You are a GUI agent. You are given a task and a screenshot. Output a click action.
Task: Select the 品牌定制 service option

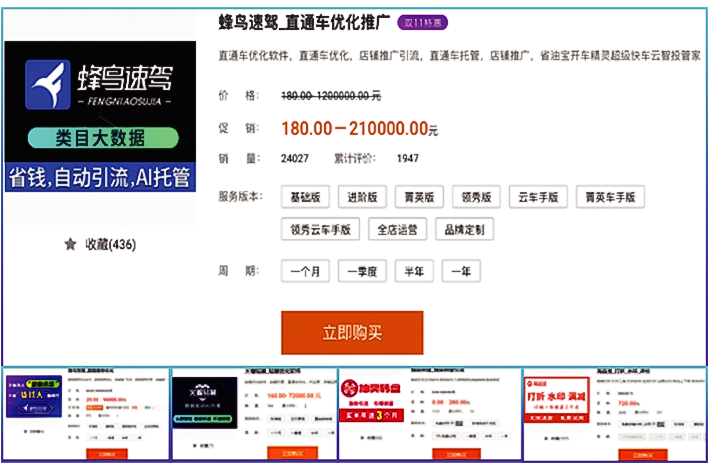[x=464, y=230]
